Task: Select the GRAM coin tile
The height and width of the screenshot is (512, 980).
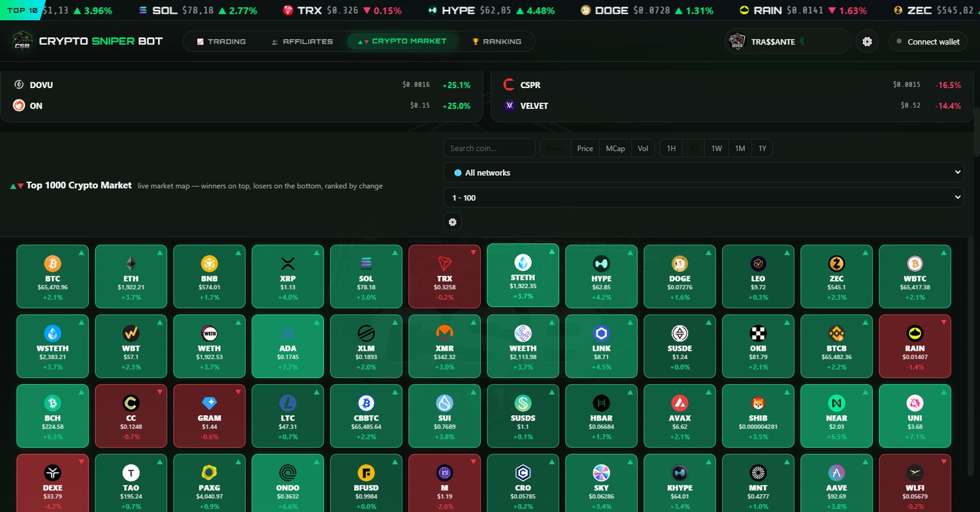Action: click(209, 416)
